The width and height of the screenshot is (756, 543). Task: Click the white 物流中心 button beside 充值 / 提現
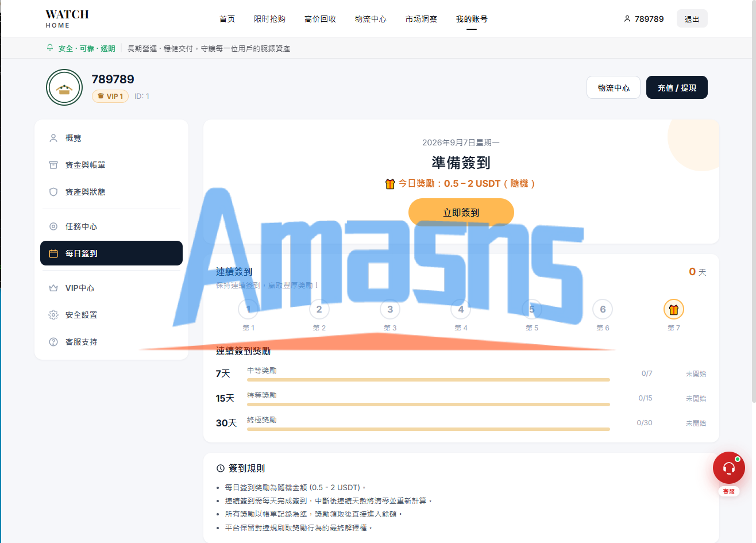[x=614, y=88]
